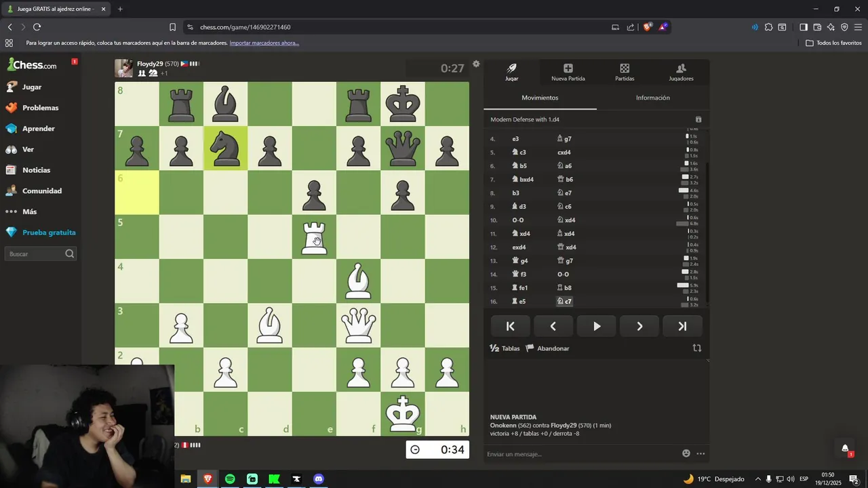This screenshot has height=488, width=868.
Task: Open board settings gear icon
Action: tap(476, 64)
